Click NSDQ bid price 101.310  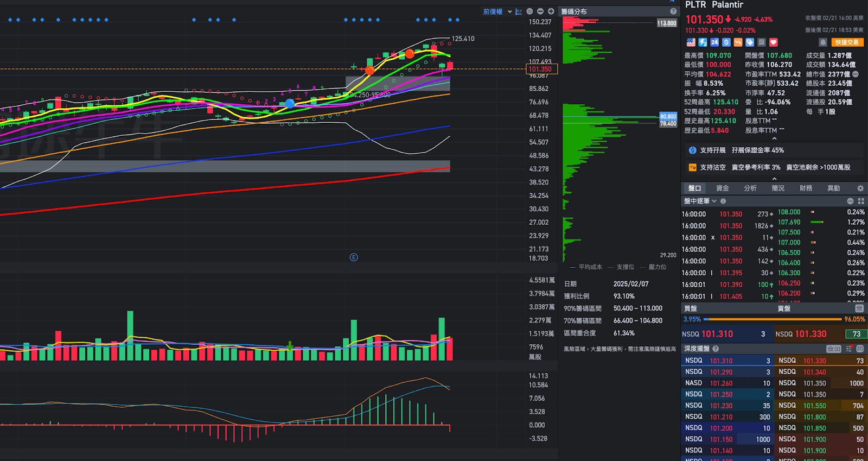pos(717,334)
